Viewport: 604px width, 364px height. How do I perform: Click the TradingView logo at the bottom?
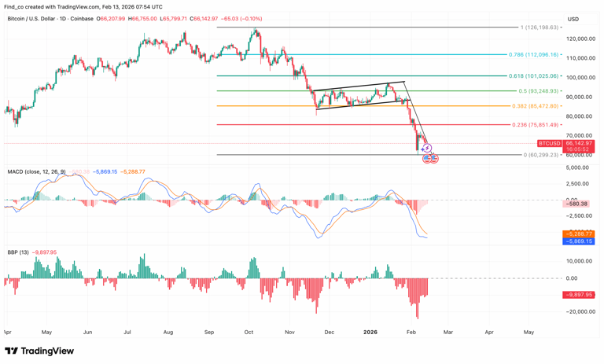click(x=39, y=351)
